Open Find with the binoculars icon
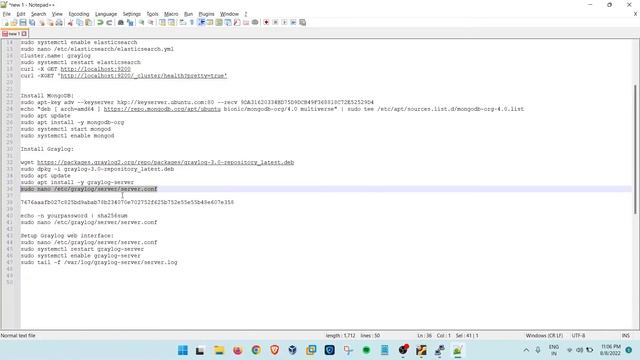This screenshot has width=640, height=360. tap(121, 22)
